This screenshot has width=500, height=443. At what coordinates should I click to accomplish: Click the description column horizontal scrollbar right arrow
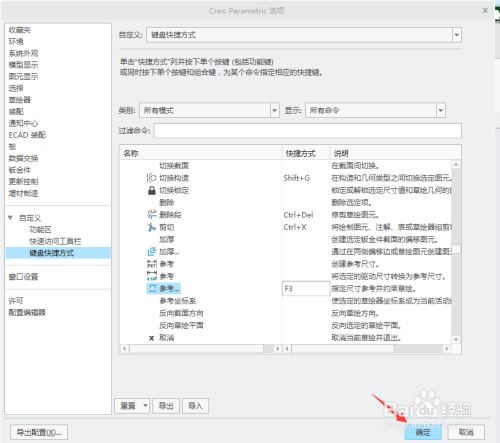447,349
